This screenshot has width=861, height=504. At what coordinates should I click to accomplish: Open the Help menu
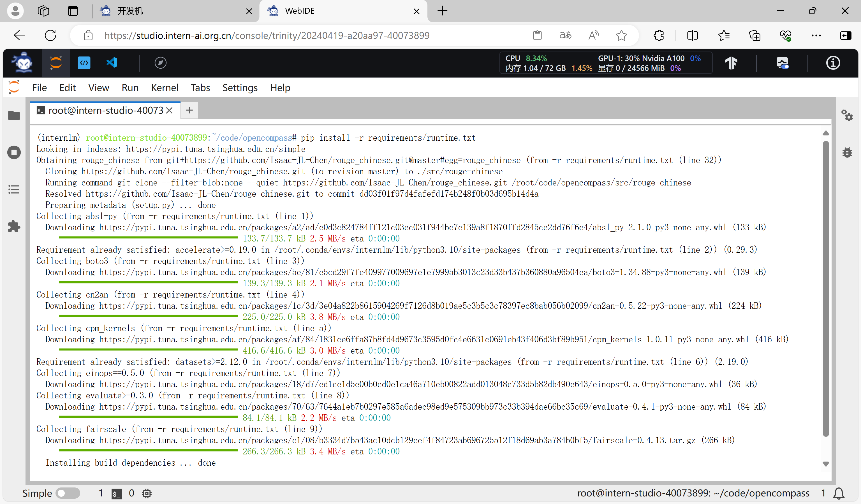click(x=280, y=87)
